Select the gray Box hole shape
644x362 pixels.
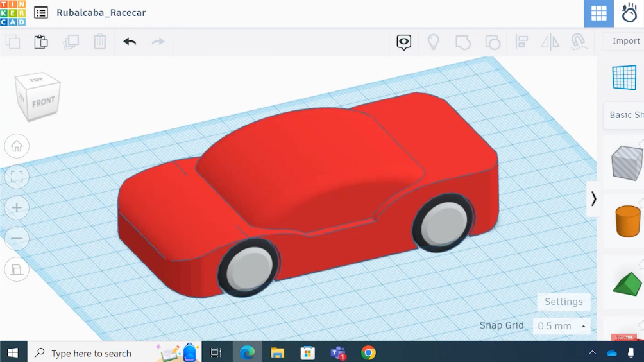coord(627,163)
